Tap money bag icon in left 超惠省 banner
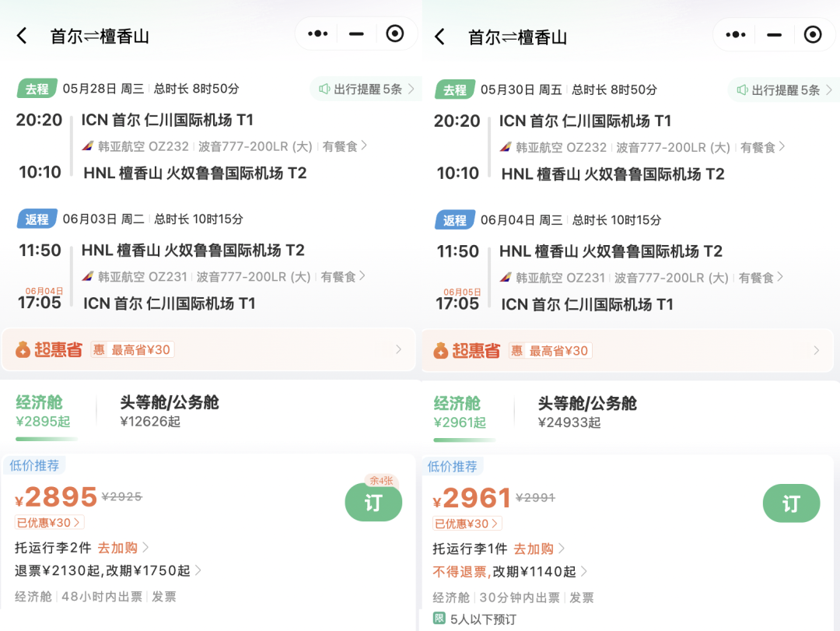This screenshot has height=631, width=840. coord(23,349)
